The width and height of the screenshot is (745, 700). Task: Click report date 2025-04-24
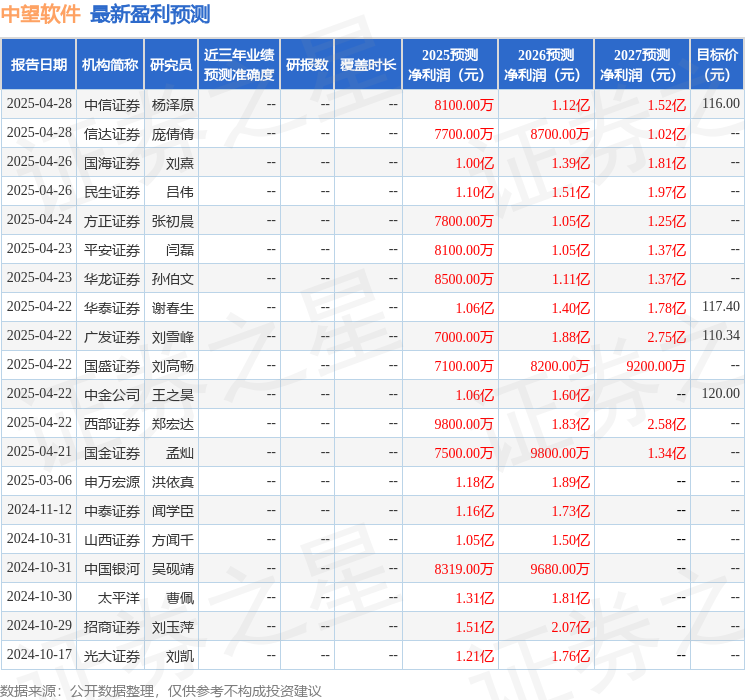pyautogui.click(x=39, y=219)
